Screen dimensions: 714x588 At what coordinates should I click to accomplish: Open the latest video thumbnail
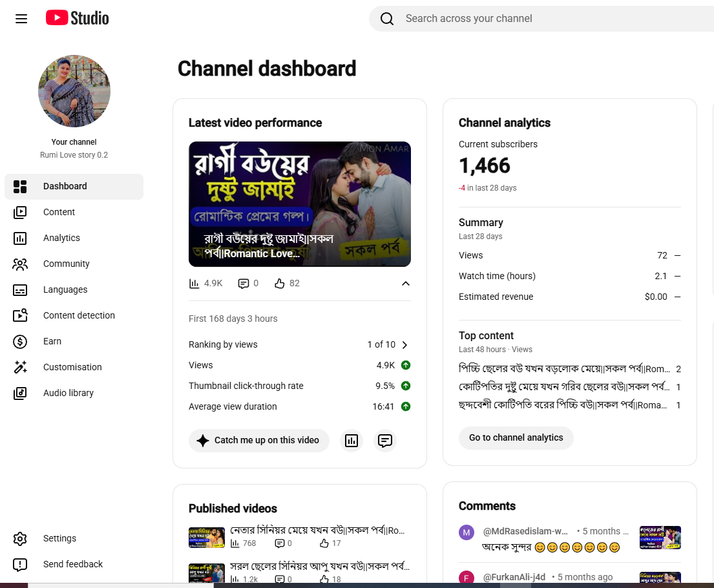point(300,204)
